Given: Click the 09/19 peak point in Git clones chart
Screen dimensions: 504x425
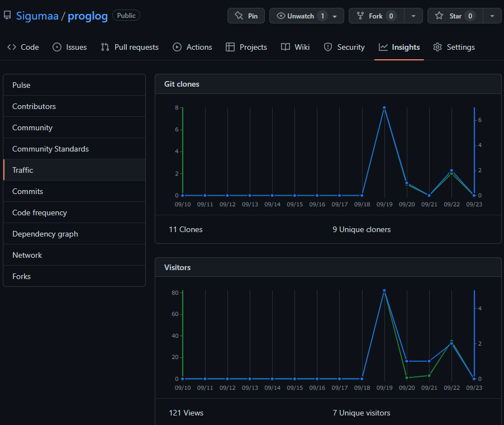Looking at the screenshot, I should [384, 107].
